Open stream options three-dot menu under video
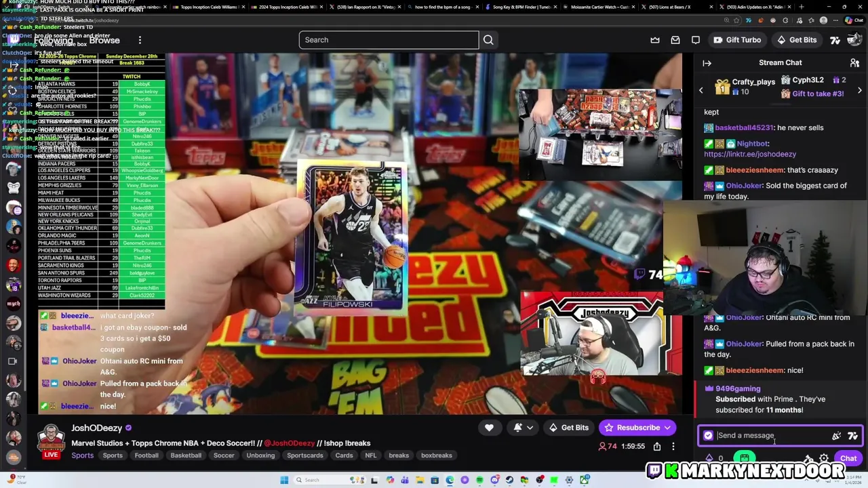The width and height of the screenshot is (868, 488). (x=673, y=447)
